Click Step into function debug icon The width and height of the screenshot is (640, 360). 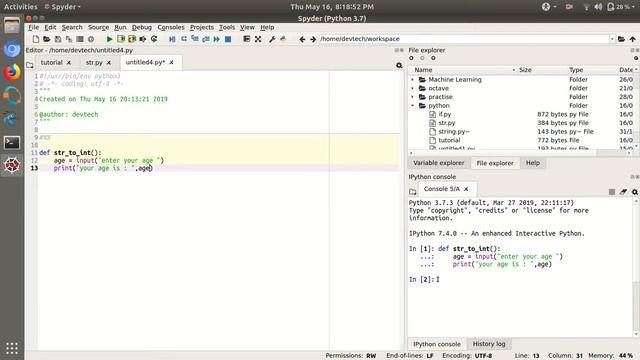[x=195, y=39]
